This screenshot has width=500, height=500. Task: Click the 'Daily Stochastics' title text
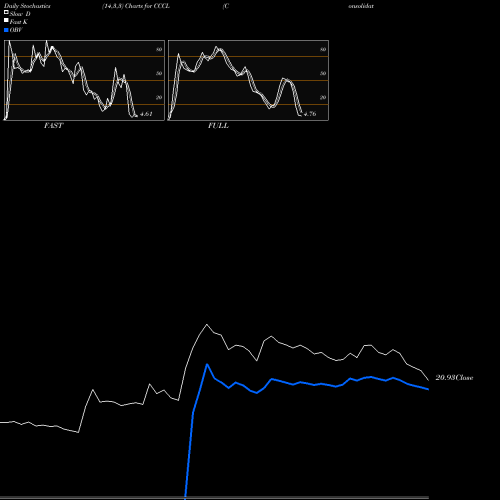coord(27,6)
